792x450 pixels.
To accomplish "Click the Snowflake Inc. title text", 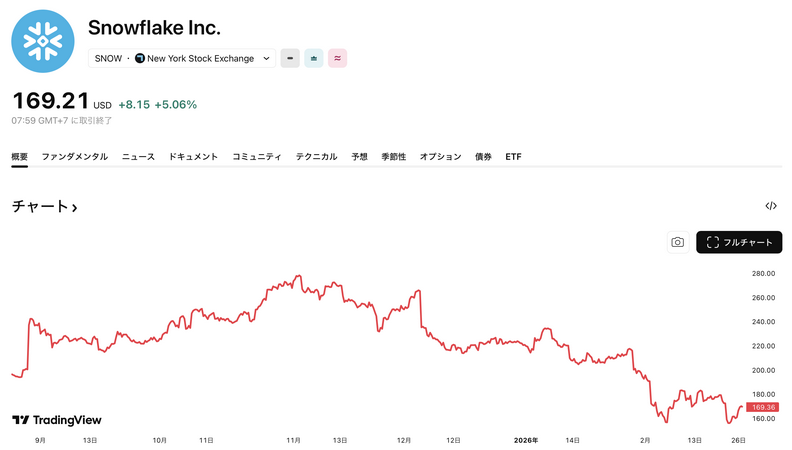I will tap(154, 28).
